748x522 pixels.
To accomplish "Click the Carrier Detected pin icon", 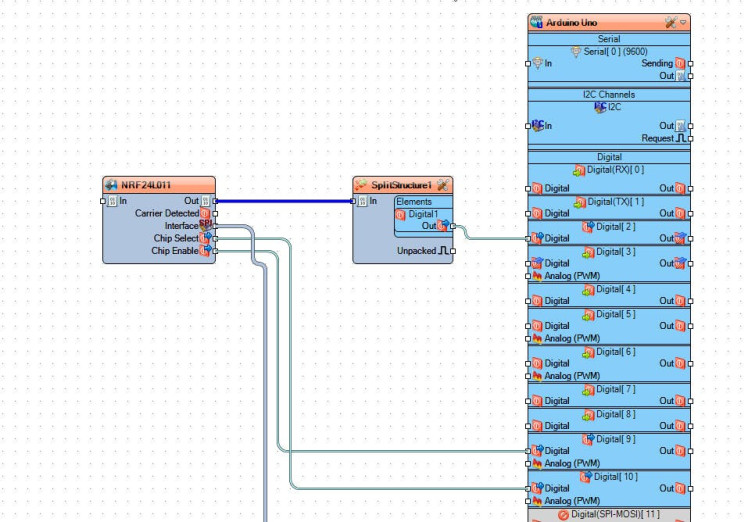I will pyautogui.click(x=205, y=213).
